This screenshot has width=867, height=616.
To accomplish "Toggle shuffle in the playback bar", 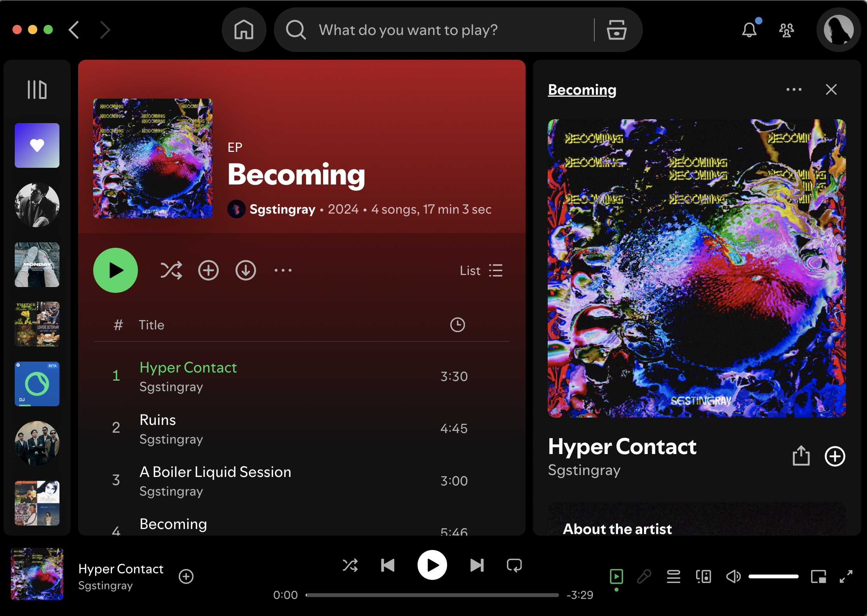I will tap(350, 566).
